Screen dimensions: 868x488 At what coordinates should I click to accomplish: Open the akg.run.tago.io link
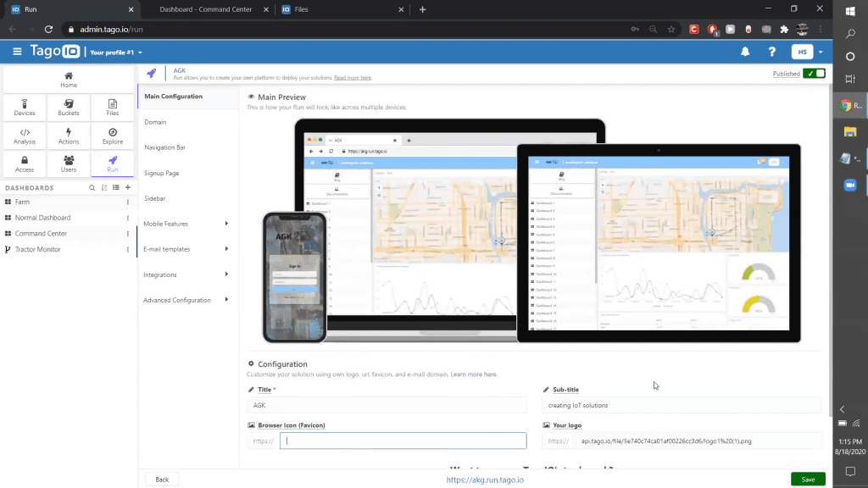(x=485, y=480)
